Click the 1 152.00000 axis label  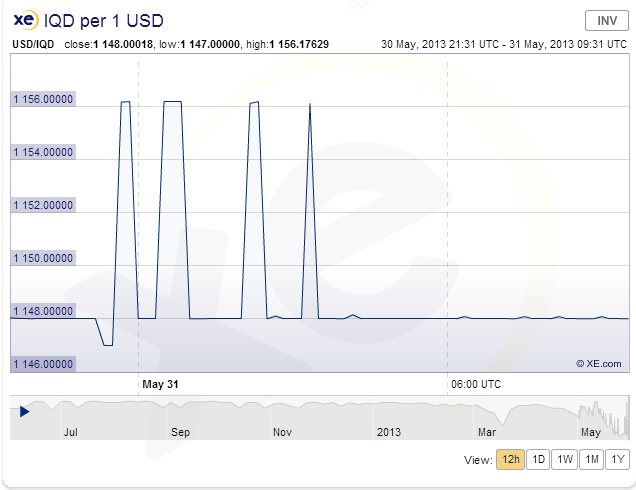point(43,205)
